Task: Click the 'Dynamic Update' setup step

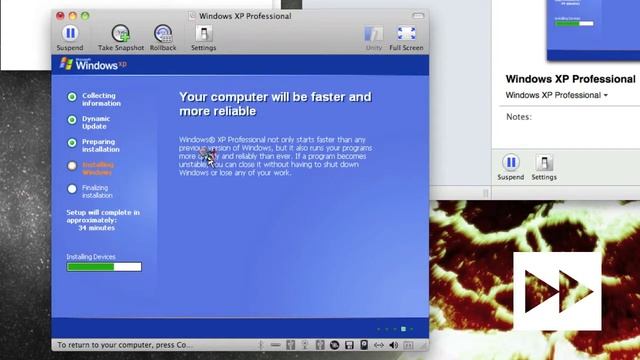Action: pos(89,122)
